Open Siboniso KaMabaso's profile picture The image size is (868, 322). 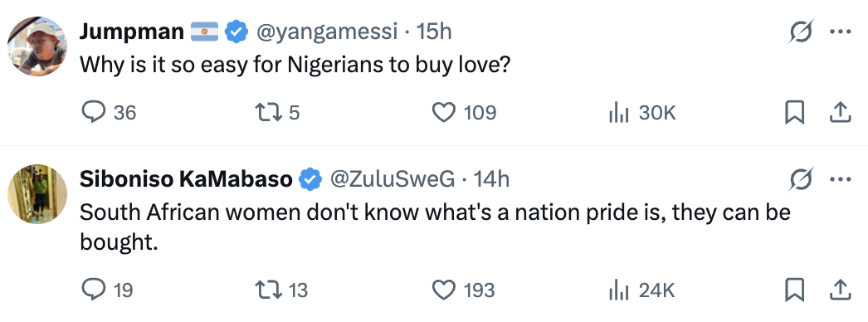[x=37, y=193]
